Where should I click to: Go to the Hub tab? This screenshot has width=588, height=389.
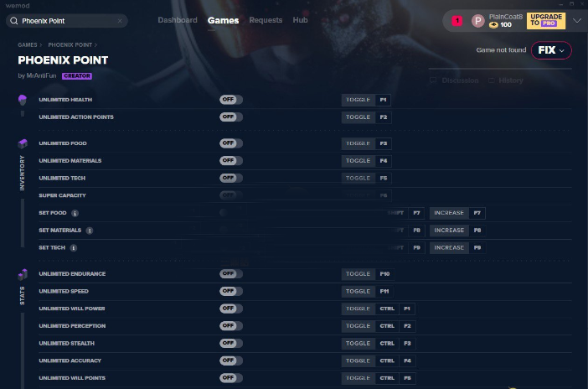(300, 20)
